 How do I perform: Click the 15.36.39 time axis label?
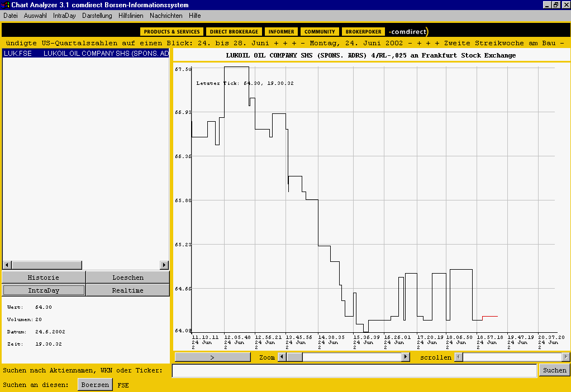[x=367, y=337]
